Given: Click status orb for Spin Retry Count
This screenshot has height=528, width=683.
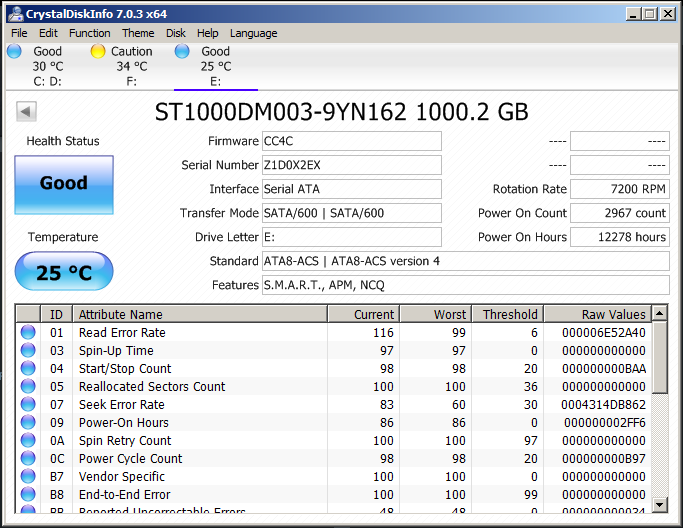Looking at the screenshot, I should coord(28,440).
